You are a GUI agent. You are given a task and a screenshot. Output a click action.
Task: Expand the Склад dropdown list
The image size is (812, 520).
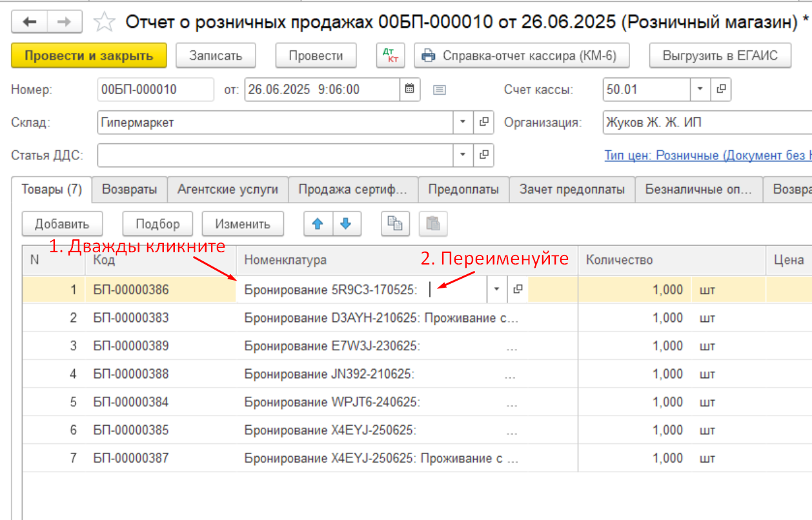pos(463,122)
